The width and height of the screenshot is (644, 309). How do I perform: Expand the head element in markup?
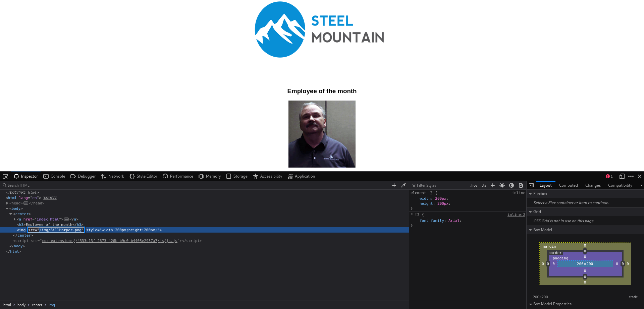7,203
